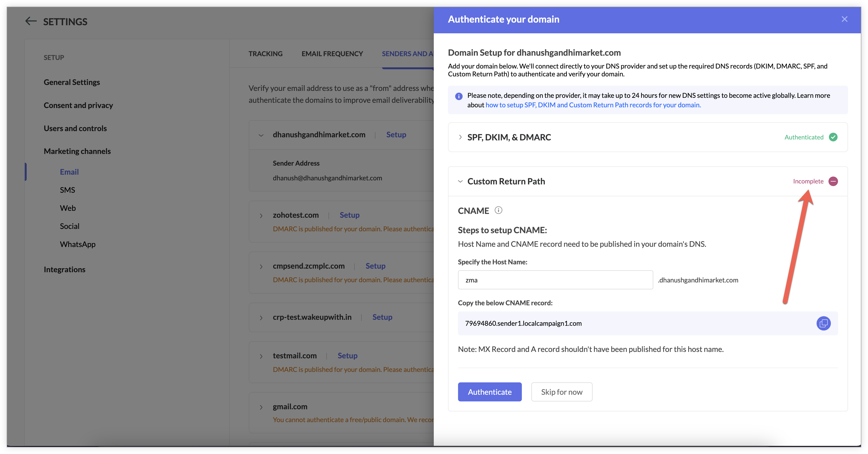Open the Email Frequency tab
Screen dimensions: 868x454
tap(332, 54)
